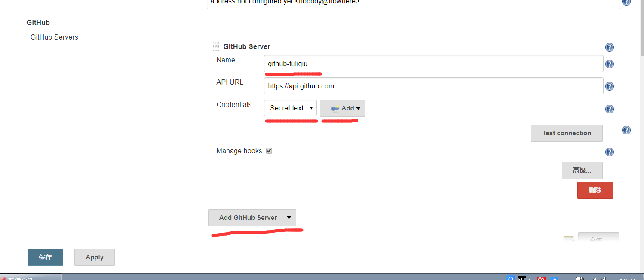This screenshot has width=644, height=280.
Task: Click the blue bird-shaped tray icon
Action: tap(554, 278)
